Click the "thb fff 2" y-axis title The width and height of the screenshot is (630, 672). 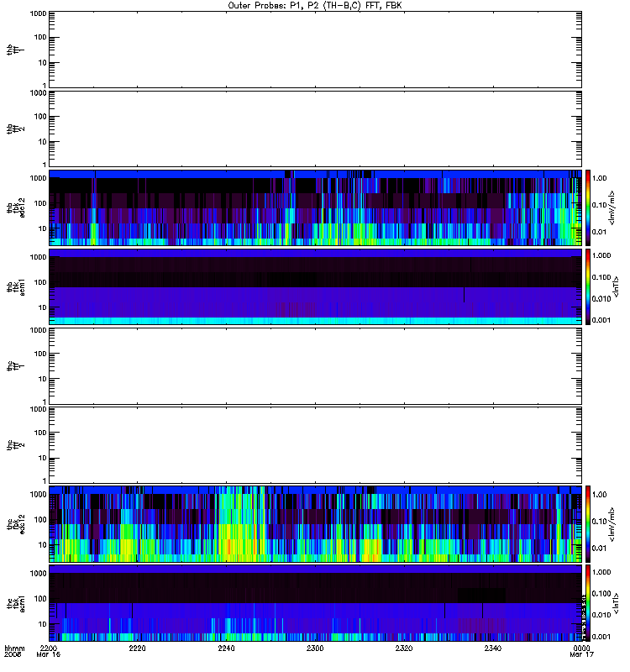click(x=15, y=129)
